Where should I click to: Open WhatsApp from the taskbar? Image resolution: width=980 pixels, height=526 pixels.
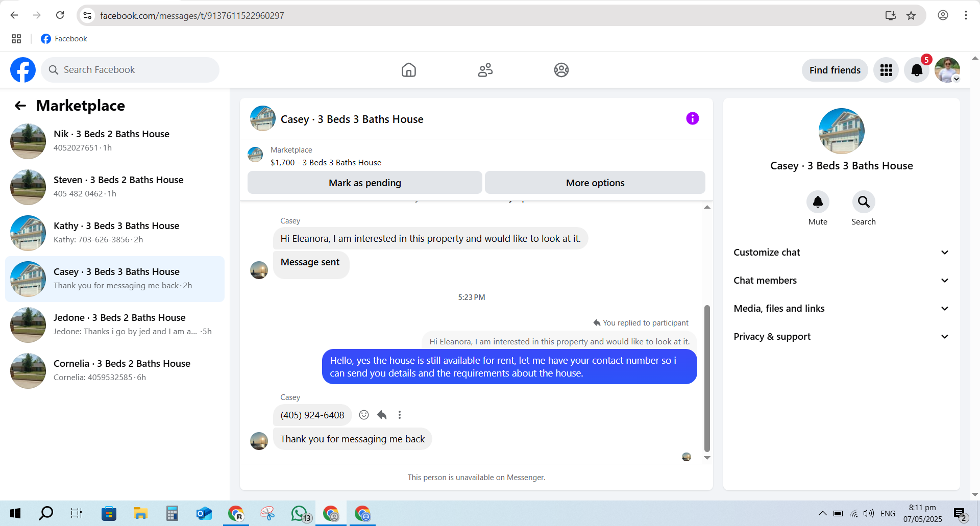(301, 513)
